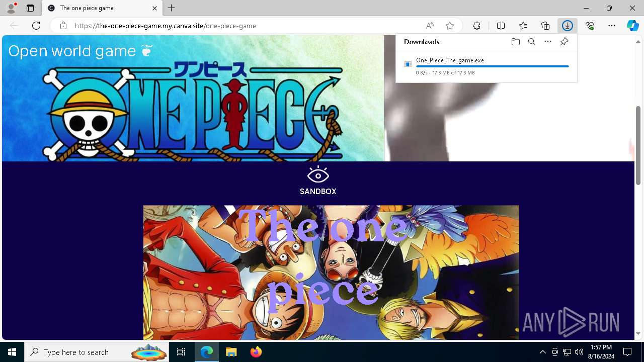This screenshot has width=644, height=362.
Task: Activate the Read aloud icon
Action: click(x=430, y=26)
